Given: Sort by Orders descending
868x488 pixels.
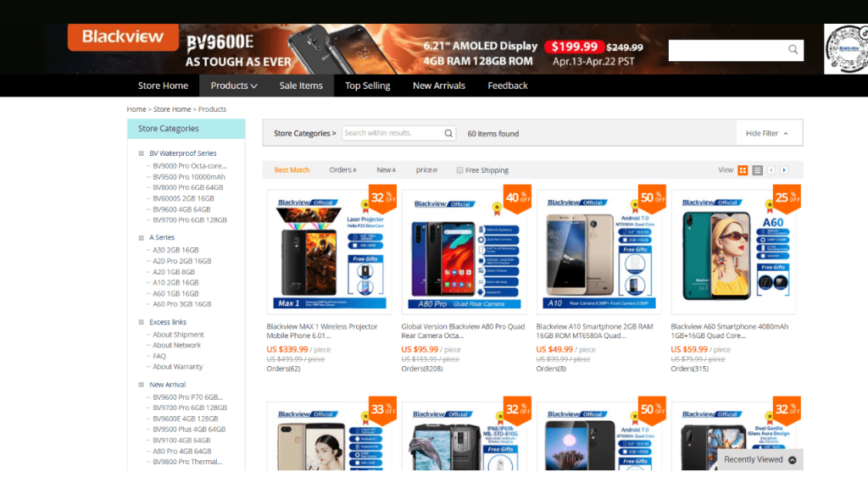Looking at the screenshot, I should pos(343,169).
